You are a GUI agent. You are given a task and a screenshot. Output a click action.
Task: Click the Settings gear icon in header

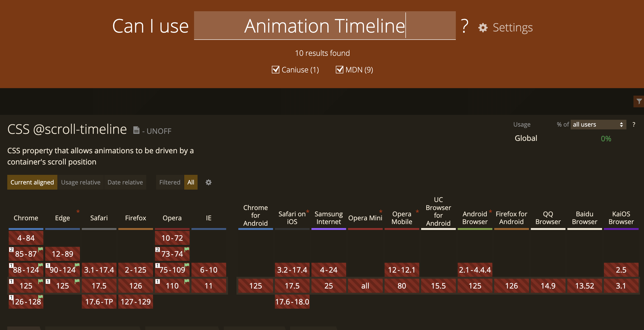[x=483, y=27]
